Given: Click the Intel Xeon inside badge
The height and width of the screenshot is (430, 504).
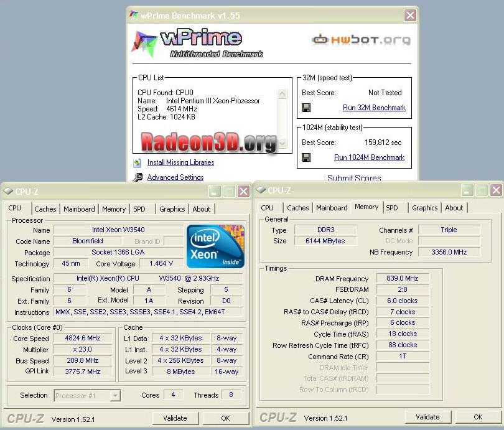Looking at the screenshot, I should [215, 246].
